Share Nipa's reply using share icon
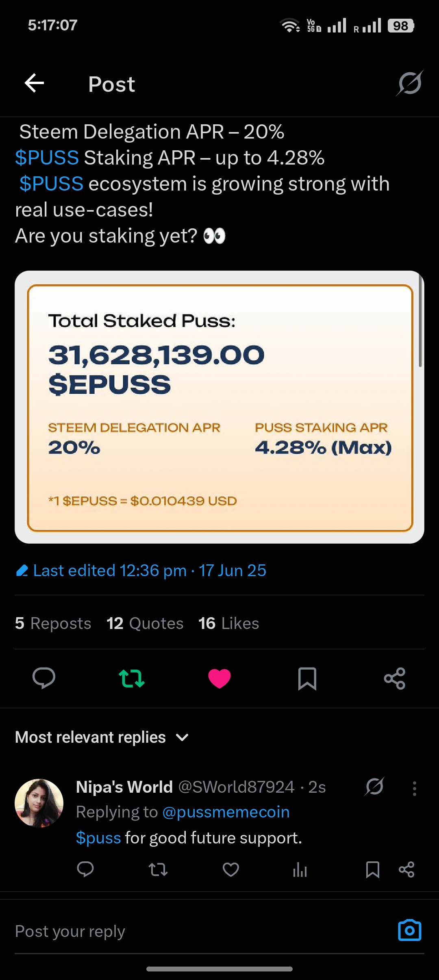Image resolution: width=439 pixels, height=980 pixels. click(x=406, y=869)
